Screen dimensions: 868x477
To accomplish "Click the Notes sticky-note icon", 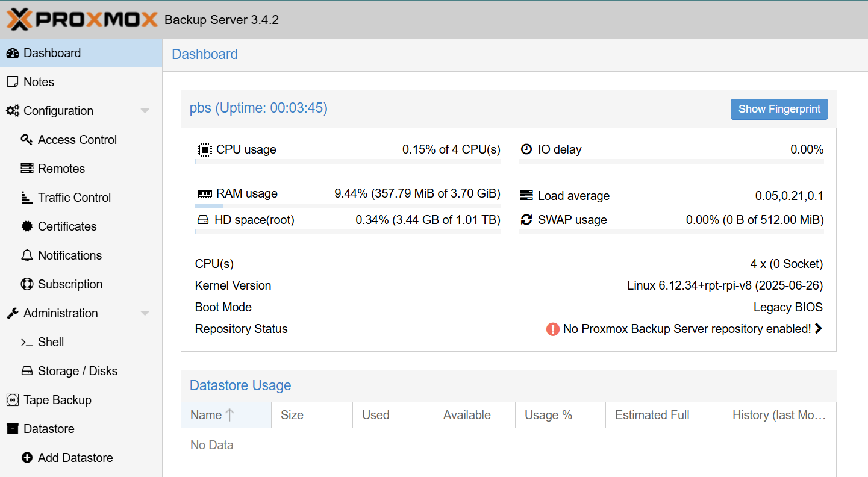I will point(13,82).
